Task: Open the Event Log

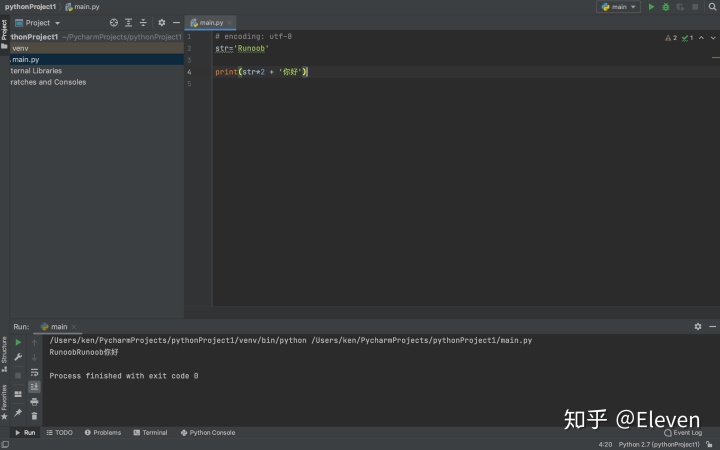Action: (683, 433)
